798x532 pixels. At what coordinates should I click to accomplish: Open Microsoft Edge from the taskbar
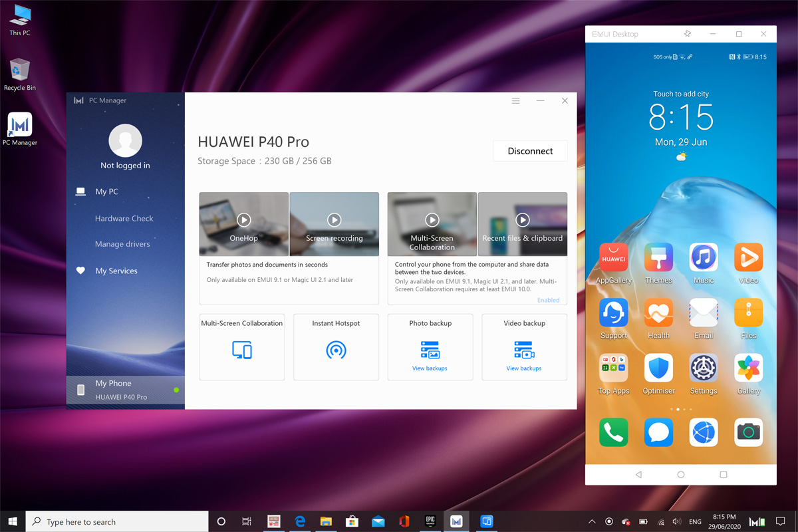300,521
